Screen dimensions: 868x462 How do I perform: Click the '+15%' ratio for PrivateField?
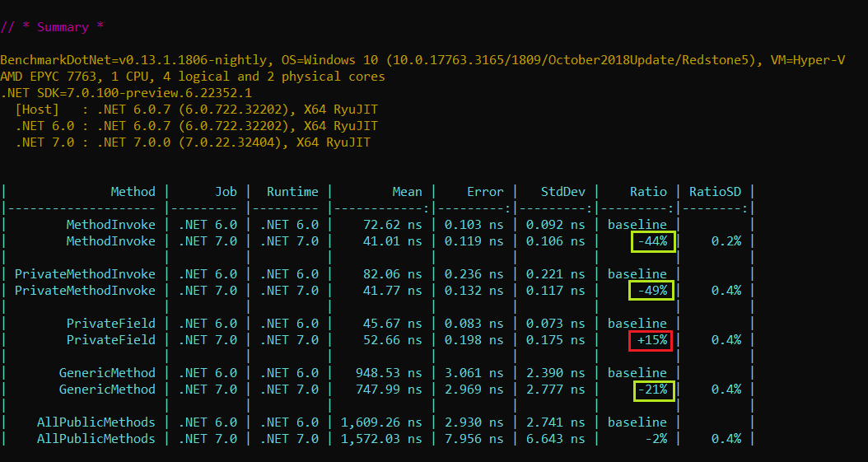click(653, 340)
